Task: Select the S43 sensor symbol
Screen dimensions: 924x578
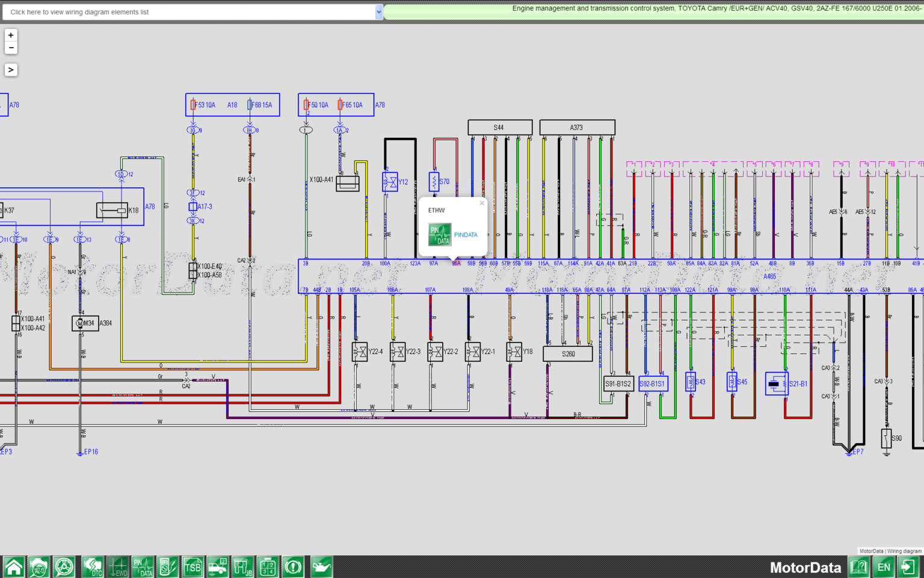Action: pos(691,382)
